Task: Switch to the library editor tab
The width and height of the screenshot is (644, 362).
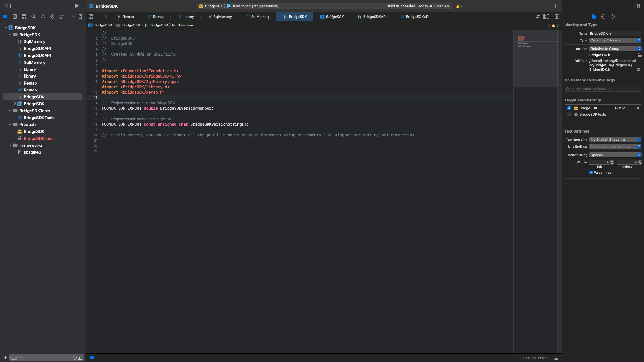Action: (186, 17)
